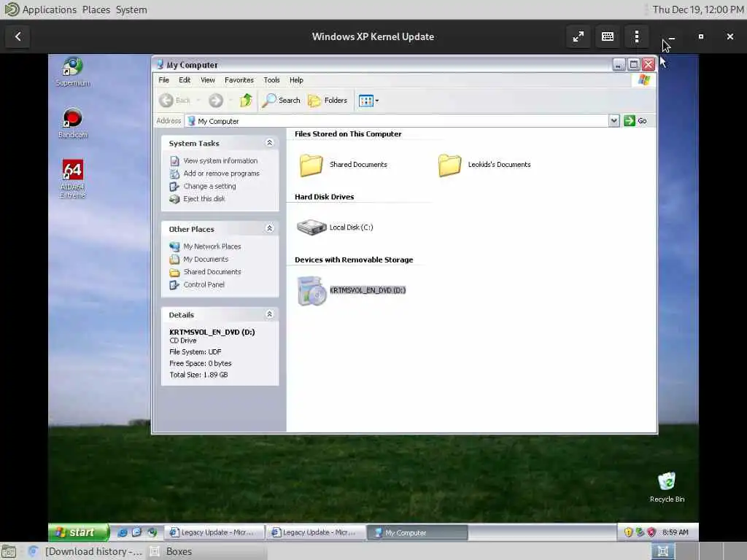Viewport: 747px width, 560px height.
Task: Open the Edit menu
Action: pyautogui.click(x=185, y=80)
